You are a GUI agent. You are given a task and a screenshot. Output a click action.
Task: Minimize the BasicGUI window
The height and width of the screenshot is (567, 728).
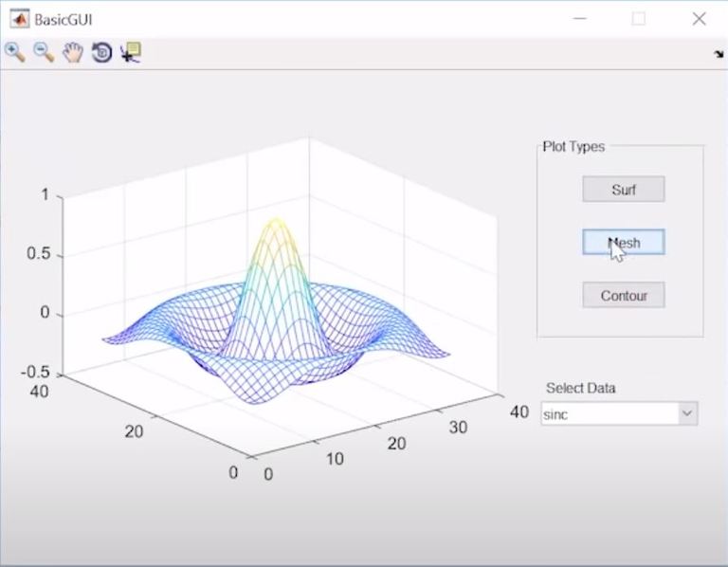pos(578,18)
